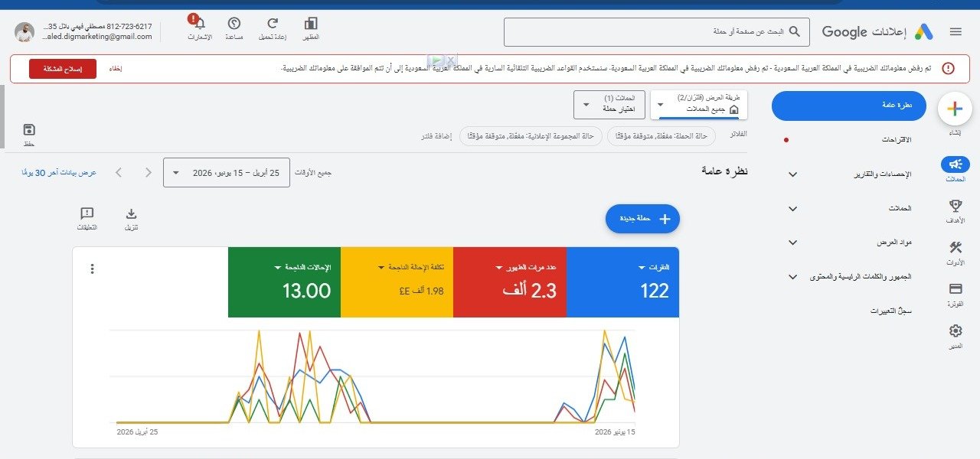Change metric on yellow conversion cost card
Image resolution: width=980 pixels, height=459 pixels.
(x=411, y=267)
